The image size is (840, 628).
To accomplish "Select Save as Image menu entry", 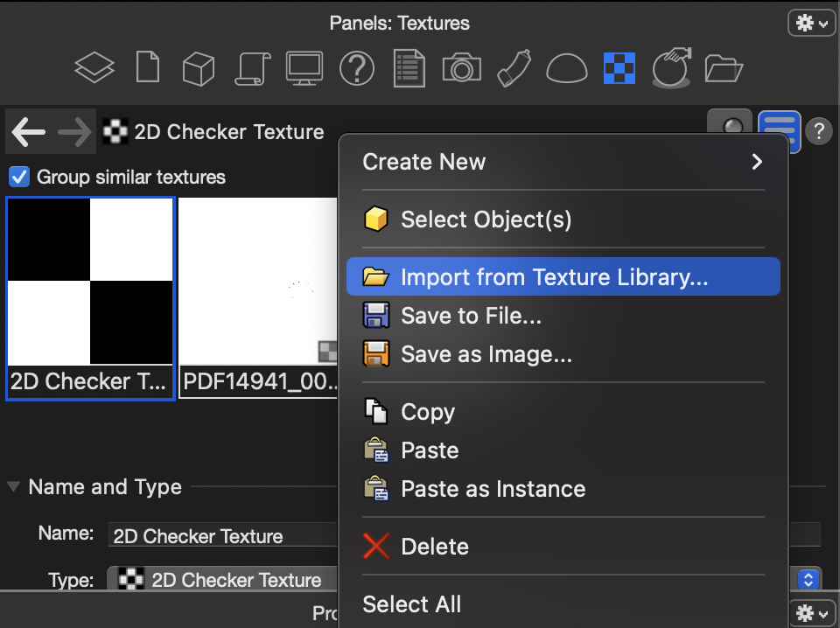I will [x=486, y=354].
